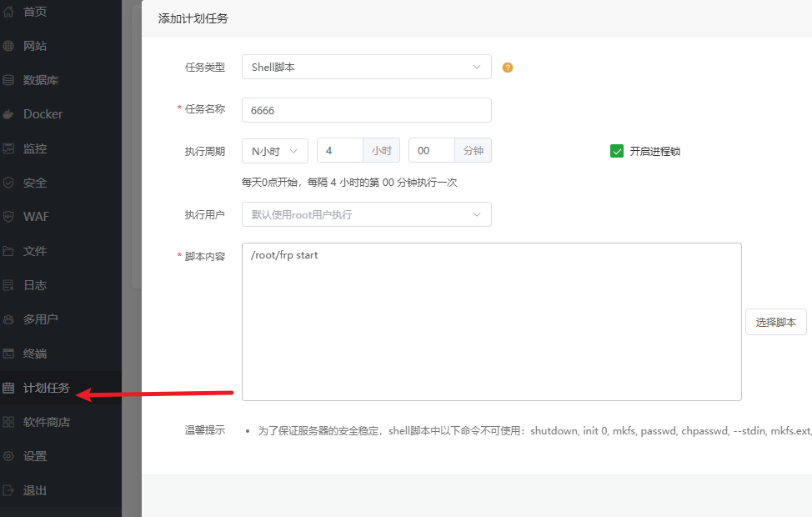Open 计划任务 in the sidebar
The height and width of the screenshot is (517, 812).
pyautogui.click(x=46, y=388)
